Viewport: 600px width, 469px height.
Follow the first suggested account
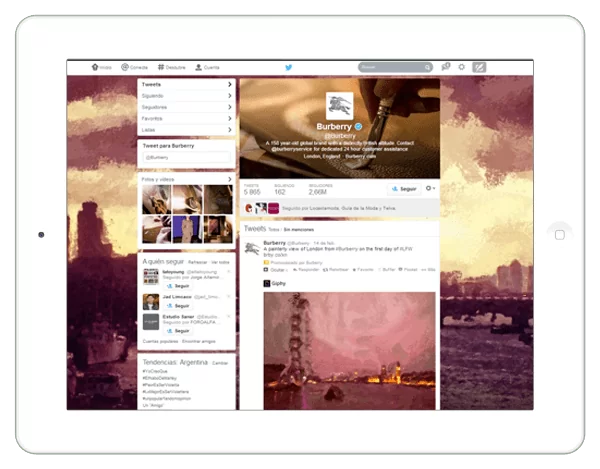178,286
